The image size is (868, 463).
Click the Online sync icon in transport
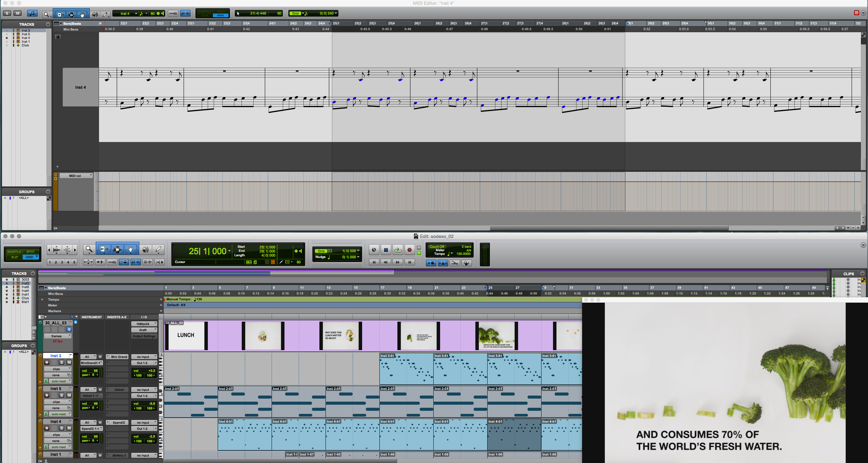pyautogui.click(x=374, y=250)
